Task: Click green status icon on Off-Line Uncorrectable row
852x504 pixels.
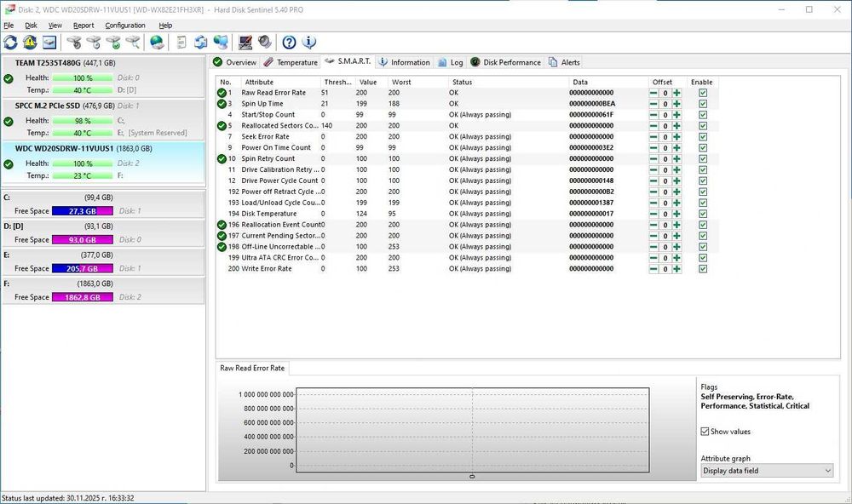Action: (222, 247)
